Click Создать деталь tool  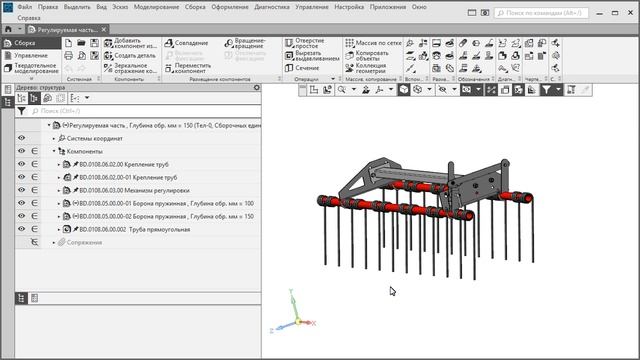click(x=130, y=56)
